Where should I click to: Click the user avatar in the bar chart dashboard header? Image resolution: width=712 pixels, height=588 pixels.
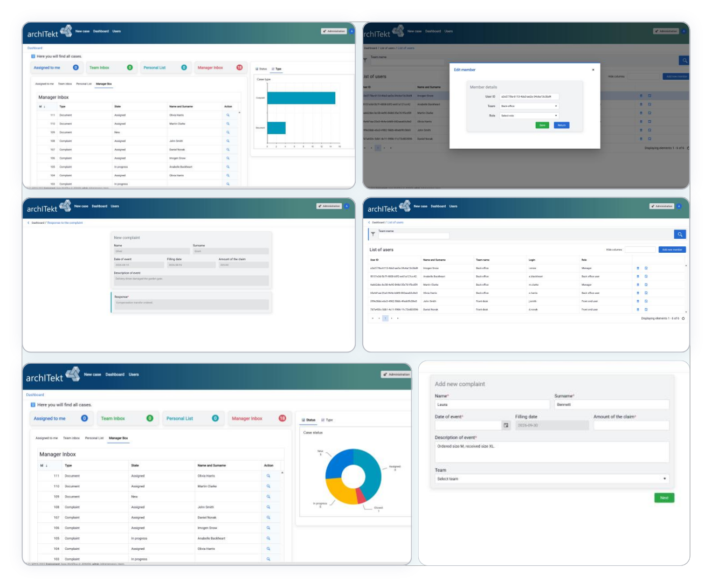point(352,31)
